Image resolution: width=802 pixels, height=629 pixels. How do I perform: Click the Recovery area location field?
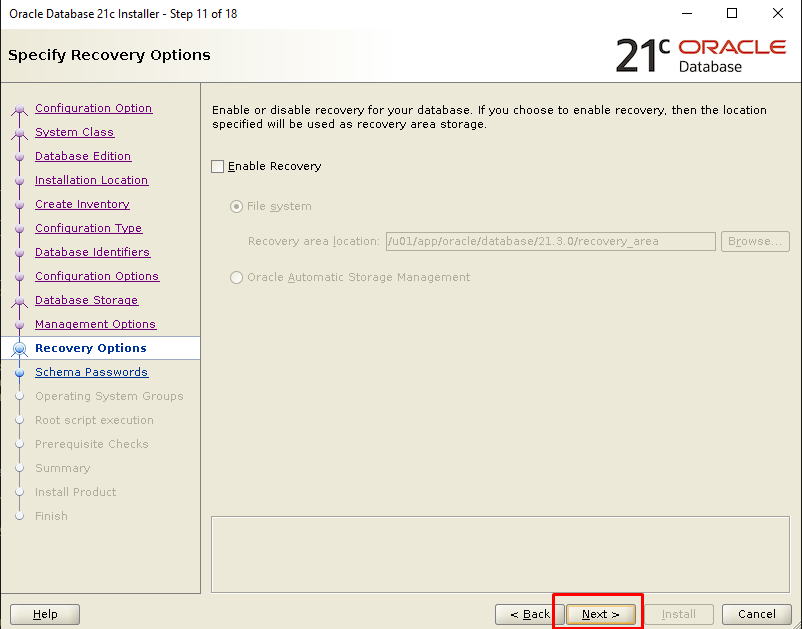click(x=550, y=241)
